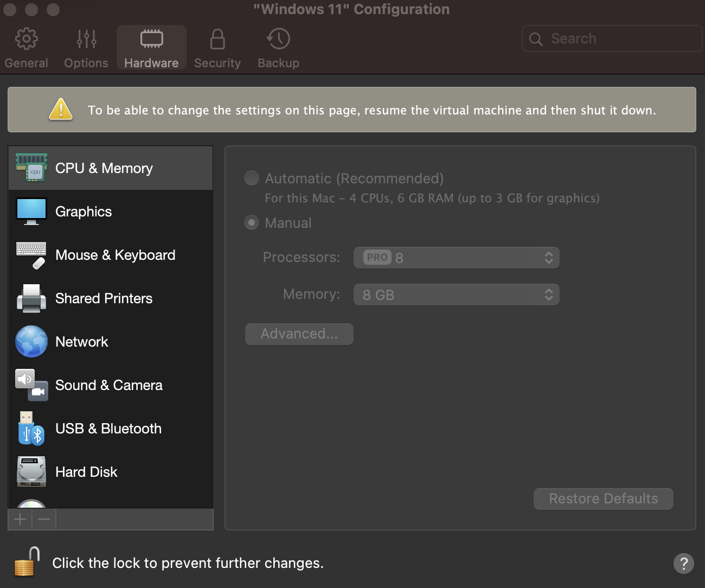
Task: Click the Search field
Action: click(612, 39)
